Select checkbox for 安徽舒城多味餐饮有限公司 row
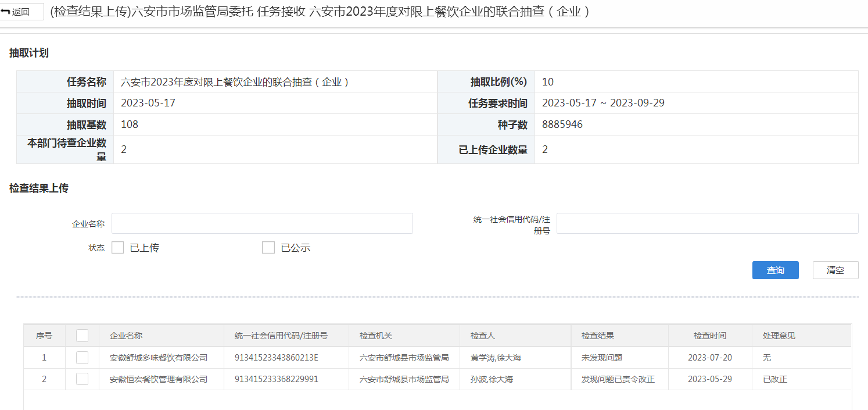Image resolution: width=868 pixels, height=410 pixels. [x=83, y=358]
